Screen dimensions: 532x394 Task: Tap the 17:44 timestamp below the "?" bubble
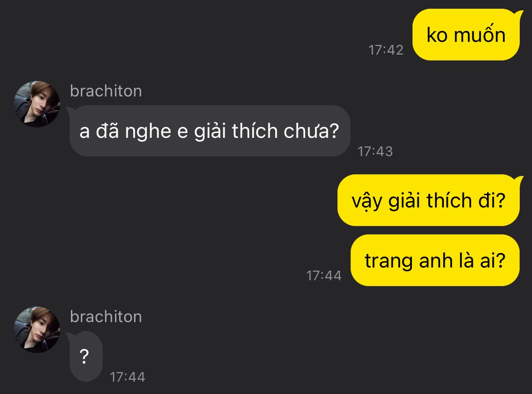coord(128,377)
